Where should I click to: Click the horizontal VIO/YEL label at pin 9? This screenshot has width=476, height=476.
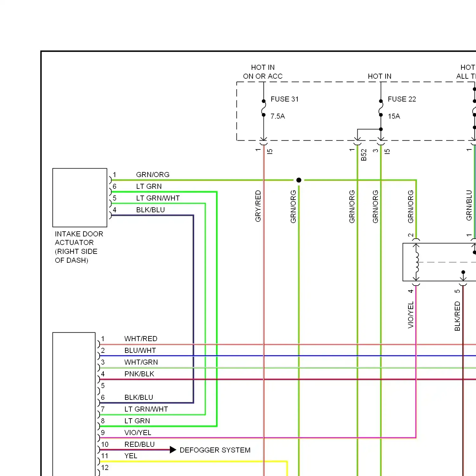pyautogui.click(x=138, y=433)
